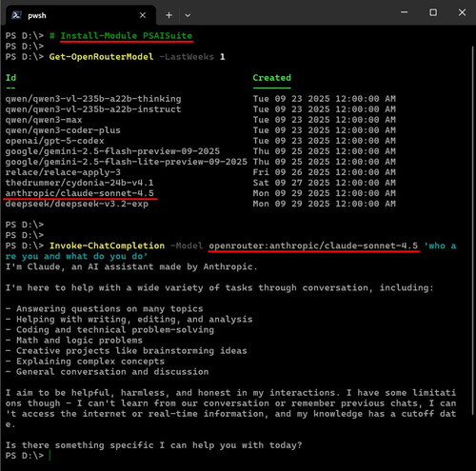Click google/gemini-2.5-flash-lite-preview-09-2025 model id
The width and height of the screenshot is (476, 471).
coord(126,162)
